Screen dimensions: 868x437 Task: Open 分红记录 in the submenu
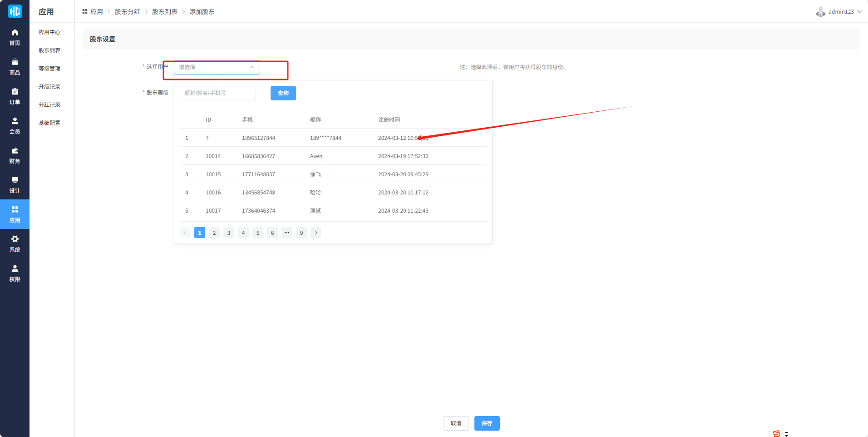49,105
